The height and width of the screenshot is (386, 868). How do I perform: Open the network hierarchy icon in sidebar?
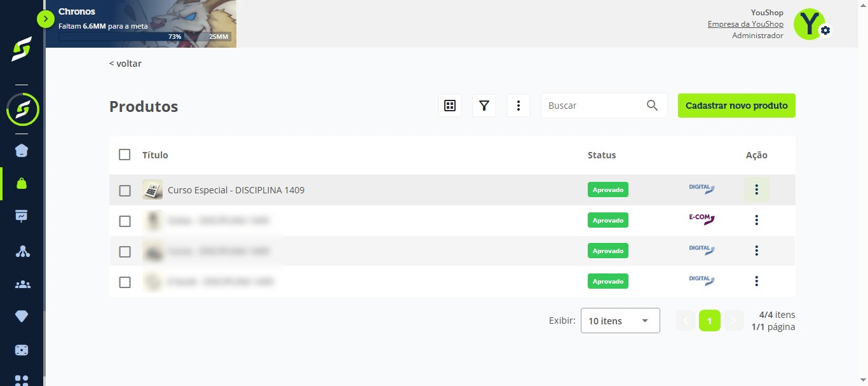(22, 251)
